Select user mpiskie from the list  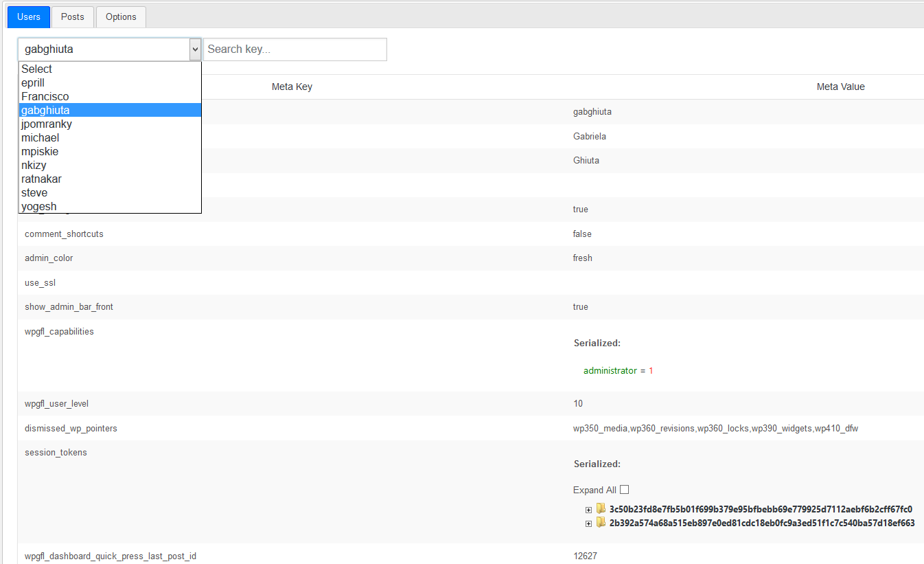[x=110, y=151]
